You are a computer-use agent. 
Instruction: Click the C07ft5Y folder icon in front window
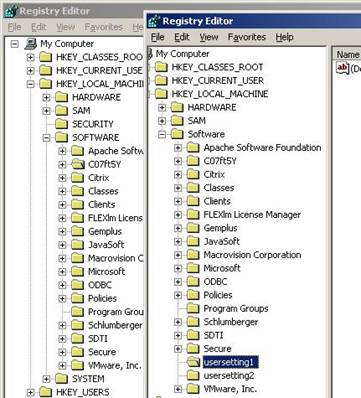(x=193, y=161)
